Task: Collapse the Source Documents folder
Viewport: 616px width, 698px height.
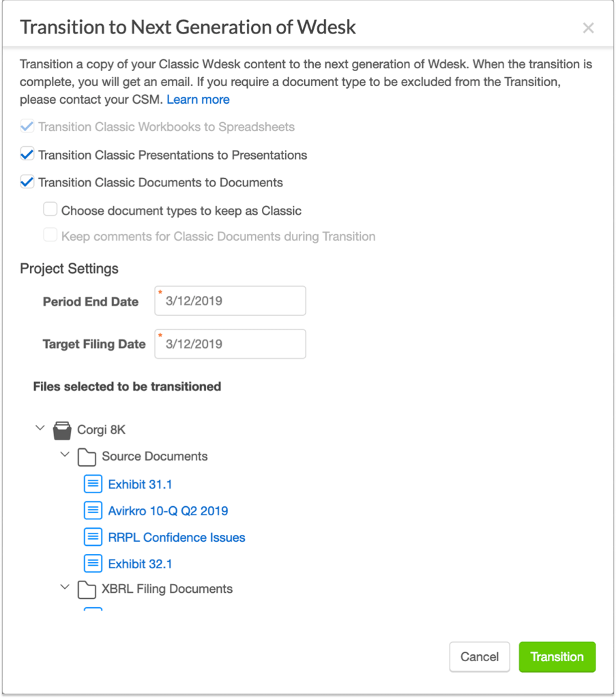Action: (65, 454)
